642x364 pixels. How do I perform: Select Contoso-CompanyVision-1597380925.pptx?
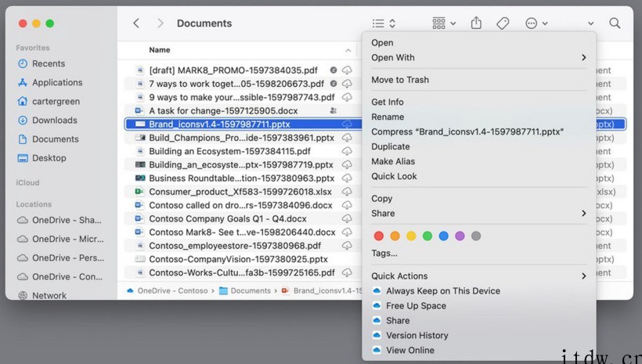pos(238,259)
